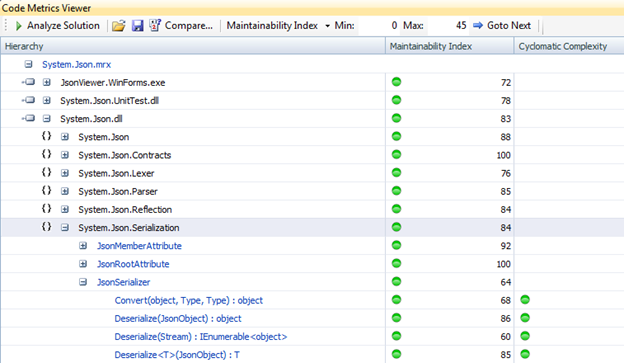Sort by Maintainability Index column header
Image resolution: width=624 pixels, height=363 pixels.
pyautogui.click(x=450, y=46)
